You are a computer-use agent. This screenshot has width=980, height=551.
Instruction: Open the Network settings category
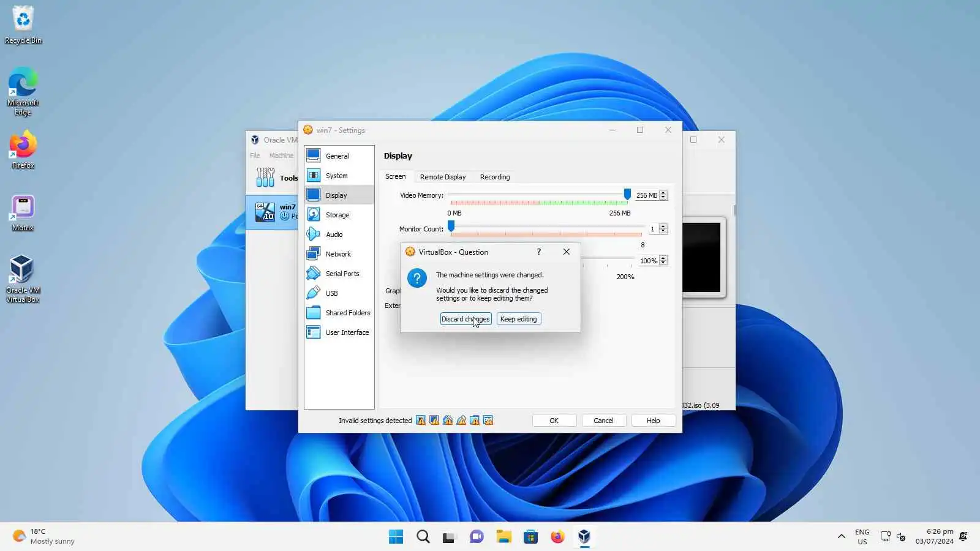(339, 254)
